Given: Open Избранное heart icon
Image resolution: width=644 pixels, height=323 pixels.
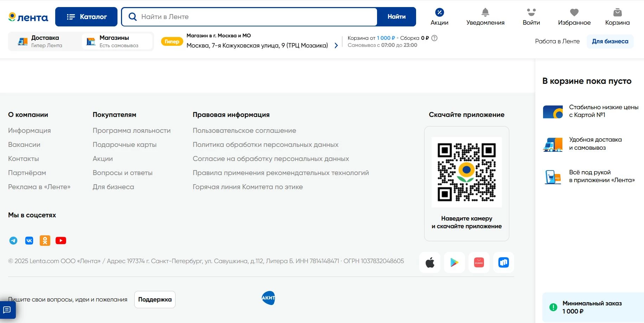Looking at the screenshot, I should (574, 12).
